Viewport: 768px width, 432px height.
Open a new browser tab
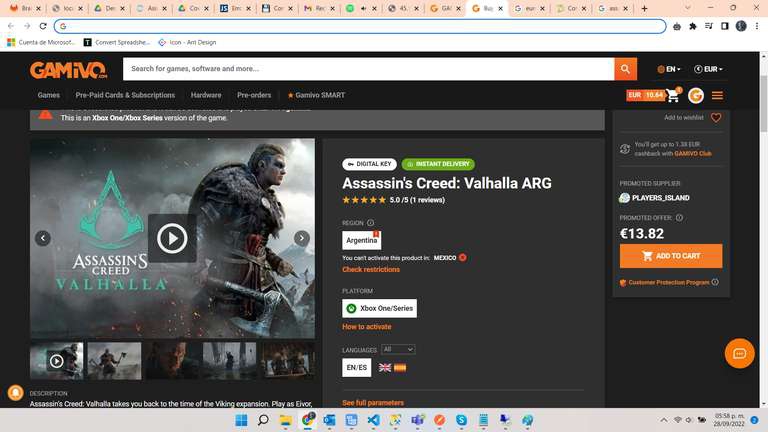(644, 8)
